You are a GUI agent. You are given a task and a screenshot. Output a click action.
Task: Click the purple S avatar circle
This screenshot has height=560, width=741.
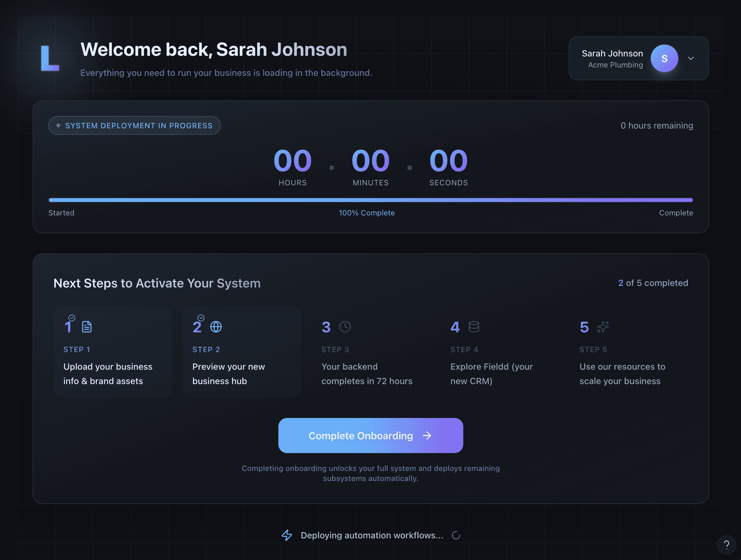[664, 58]
